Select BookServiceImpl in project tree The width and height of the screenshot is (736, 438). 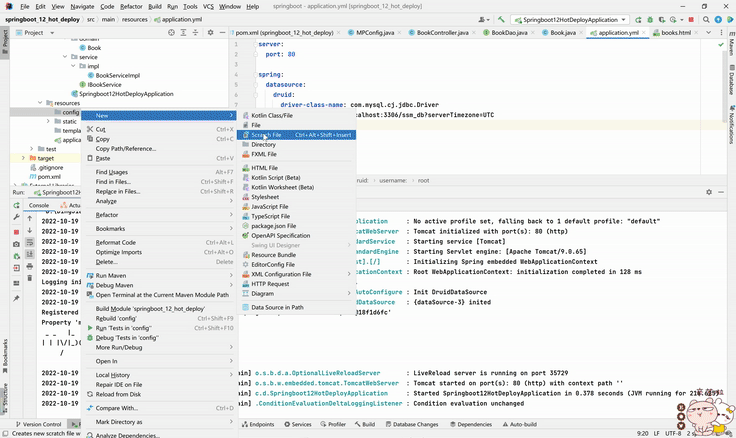(117, 75)
